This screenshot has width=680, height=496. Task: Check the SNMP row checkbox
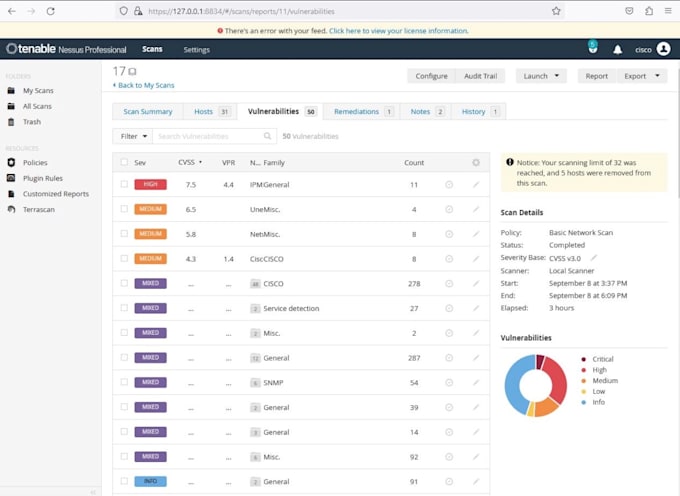[124, 382]
